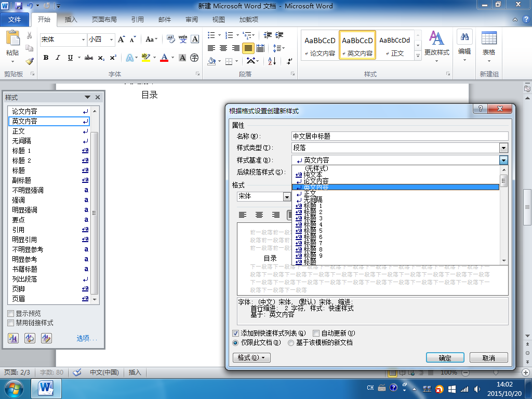Open the Manage Styles icon
This screenshot has height=399, width=532.
[46, 338]
